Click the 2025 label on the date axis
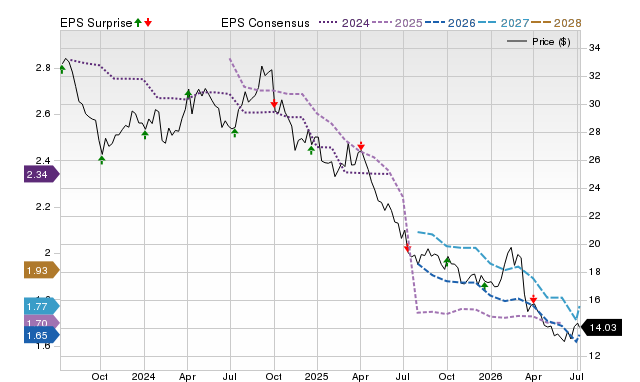Viewport: 640px width, 382px height. (x=316, y=376)
